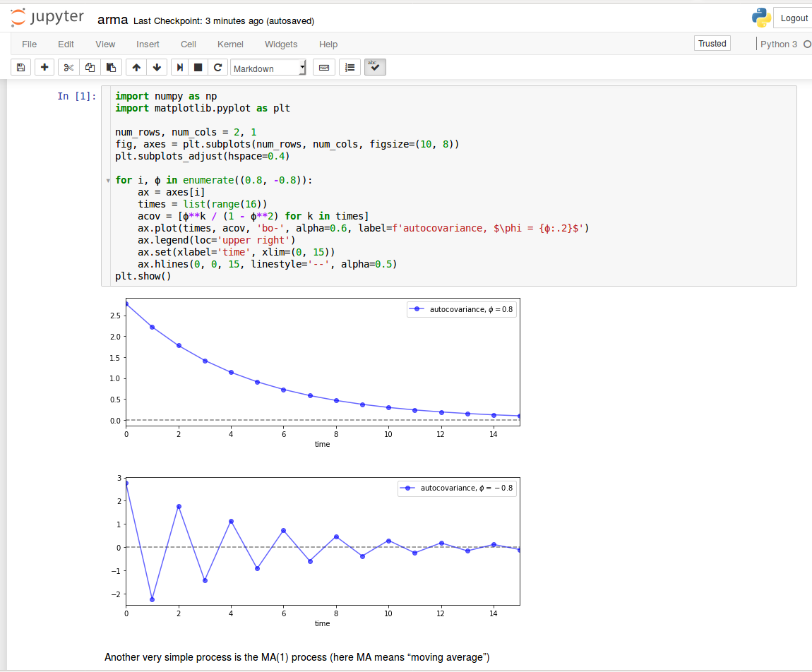Click the Python logo icon
812x672 pixels.
(x=761, y=18)
